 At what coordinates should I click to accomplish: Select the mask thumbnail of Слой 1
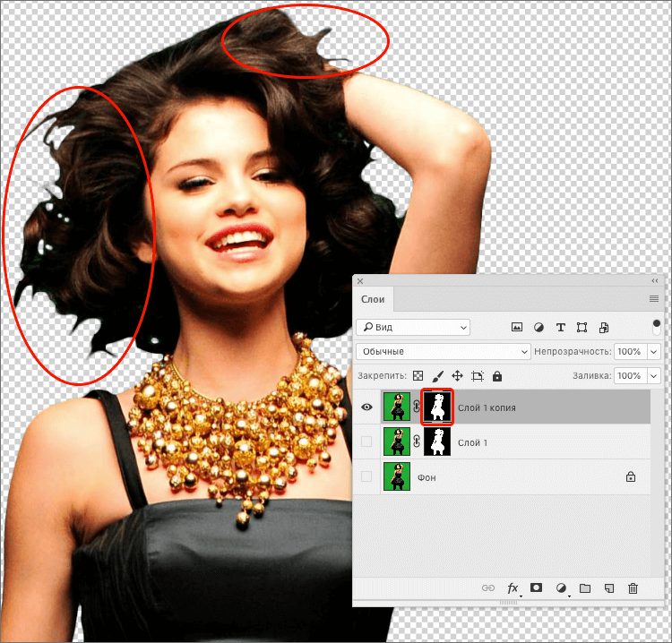pos(437,442)
